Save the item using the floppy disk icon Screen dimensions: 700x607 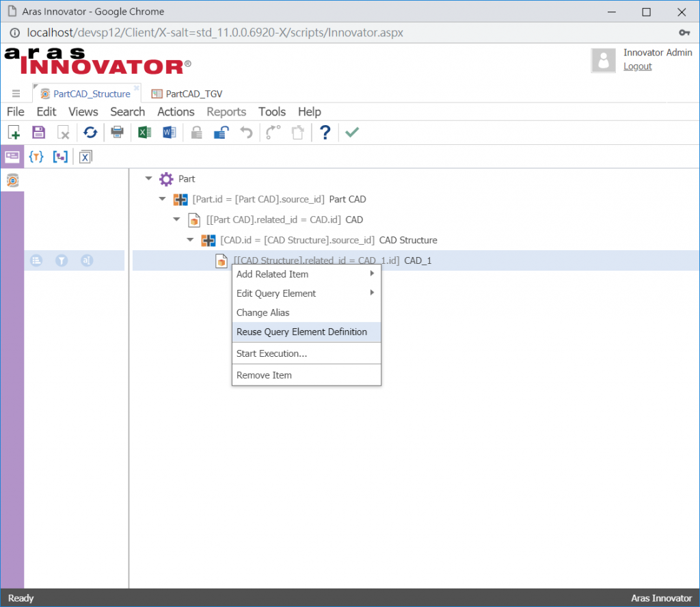click(39, 132)
